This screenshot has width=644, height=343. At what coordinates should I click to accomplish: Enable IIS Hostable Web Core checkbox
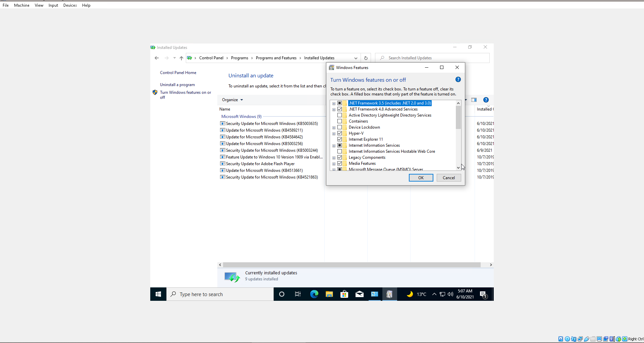(x=340, y=151)
